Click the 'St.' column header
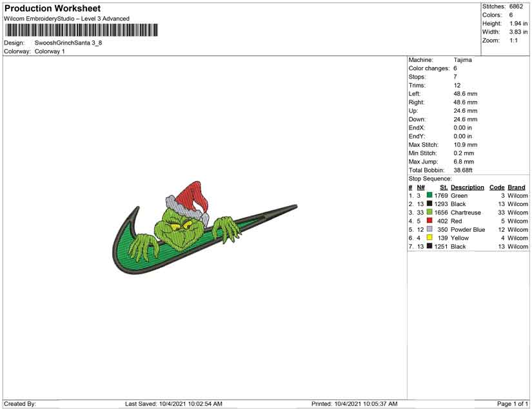The width and height of the screenshot is (532, 409). tap(444, 187)
